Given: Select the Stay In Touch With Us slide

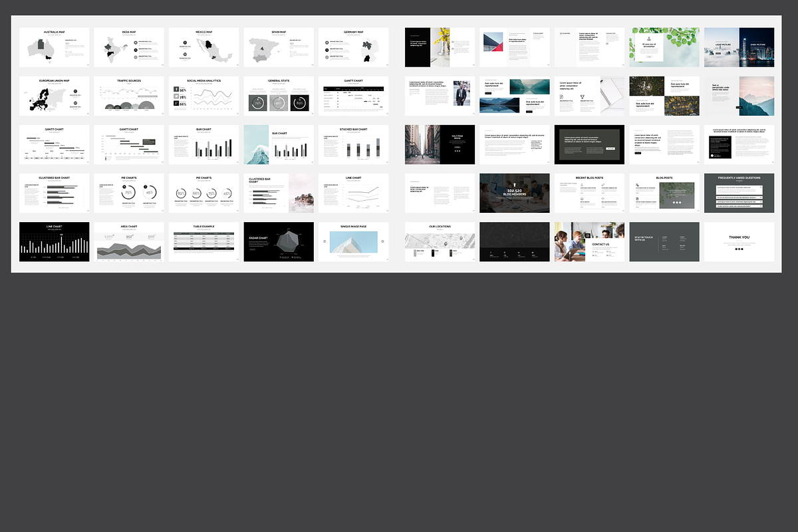Looking at the screenshot, I should 665,241.
